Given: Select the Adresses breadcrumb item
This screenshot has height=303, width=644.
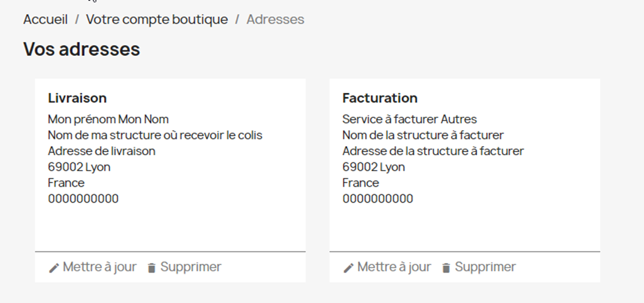Looking at the screenshot, I should click(275, 20).
